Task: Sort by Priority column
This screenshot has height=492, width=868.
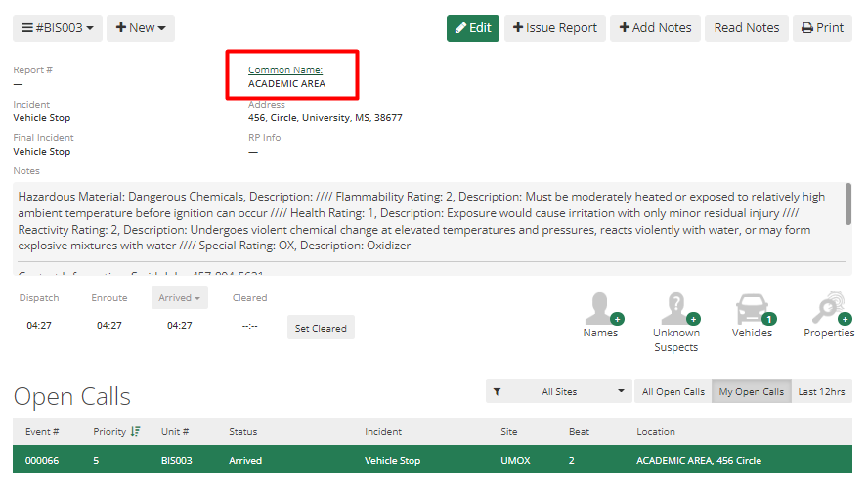Action: 116,431
